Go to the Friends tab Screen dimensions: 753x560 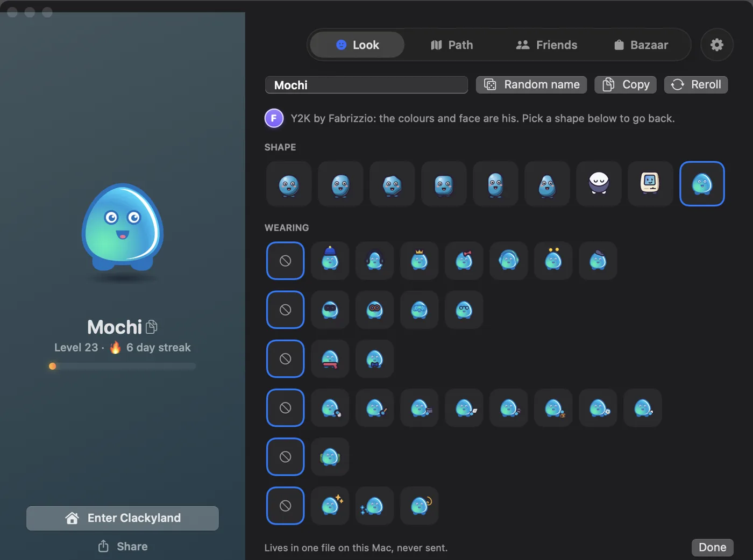[546, 45]
